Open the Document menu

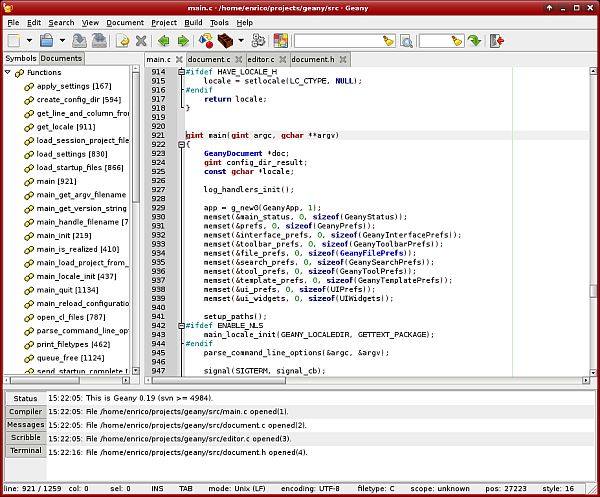125,23
